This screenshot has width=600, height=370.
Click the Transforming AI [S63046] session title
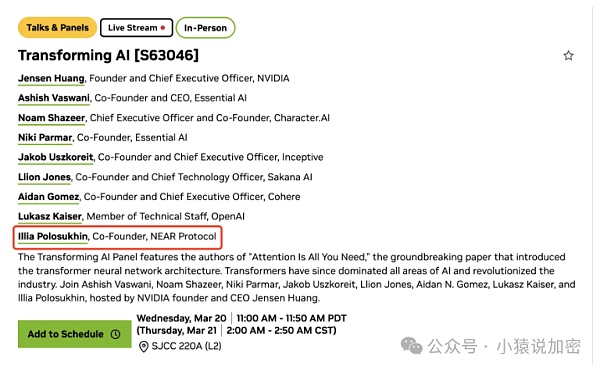pyautogui.click(x=108, y=55)
